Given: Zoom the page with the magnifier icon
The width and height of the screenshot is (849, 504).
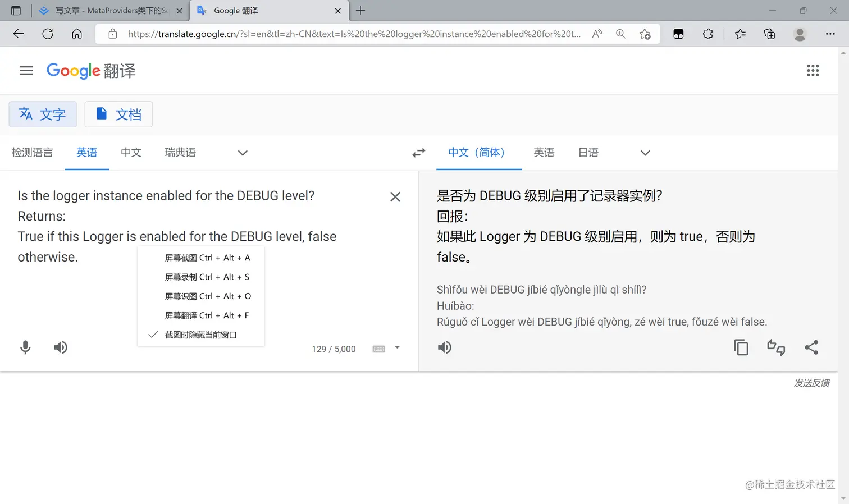Looking at the screenshot, I should click(620, 34).
